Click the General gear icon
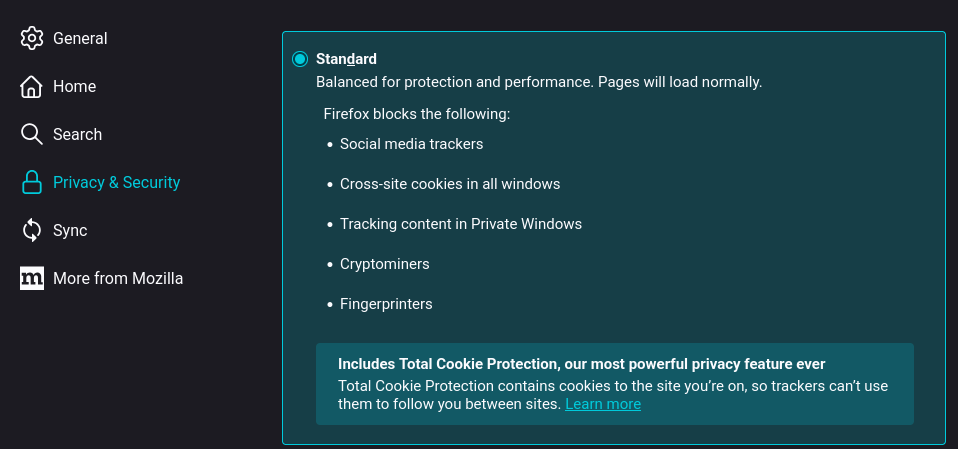This screenshot has height=449, width=958. click(32, 39)
